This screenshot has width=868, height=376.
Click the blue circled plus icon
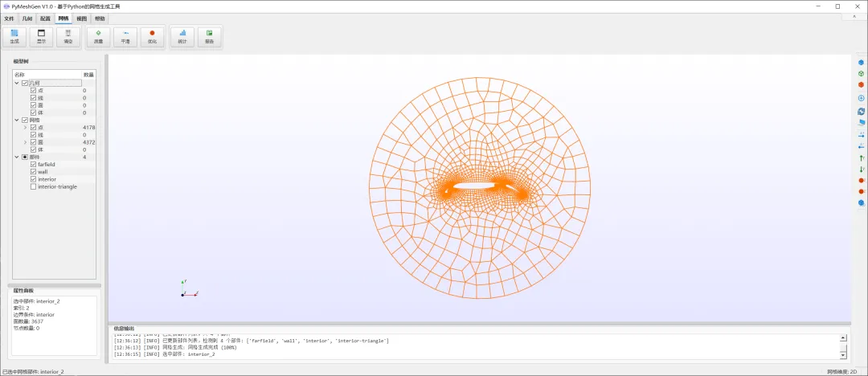click(x=861, y=98)
